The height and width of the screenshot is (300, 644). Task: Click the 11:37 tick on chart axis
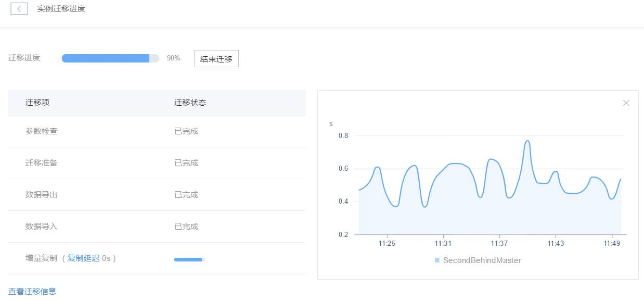point(499,243)
